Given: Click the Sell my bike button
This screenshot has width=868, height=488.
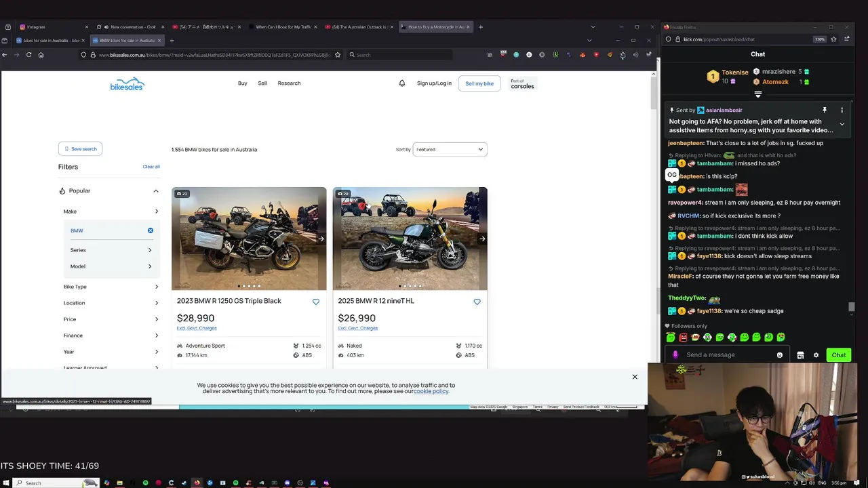Looking at the screenshot, I should pos(479,83).
